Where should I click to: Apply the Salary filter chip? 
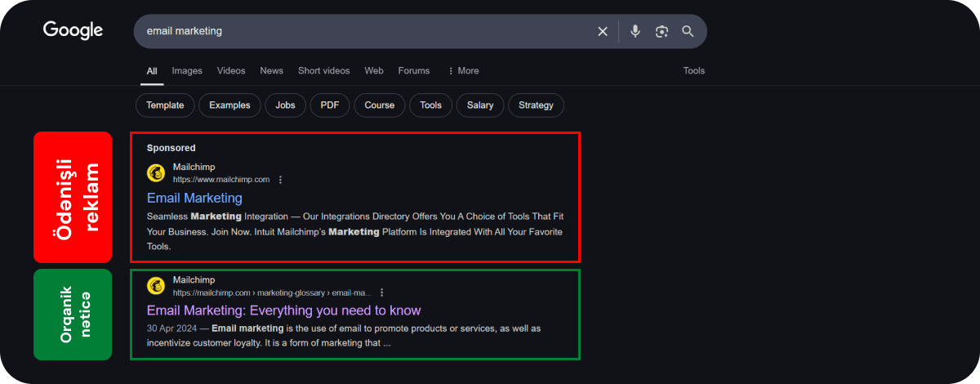[x=480, y=105]
